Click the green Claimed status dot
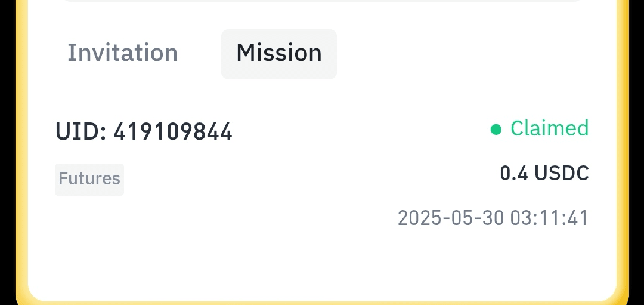Viewport: 644px width, 305px height. (x=496, y=130)
